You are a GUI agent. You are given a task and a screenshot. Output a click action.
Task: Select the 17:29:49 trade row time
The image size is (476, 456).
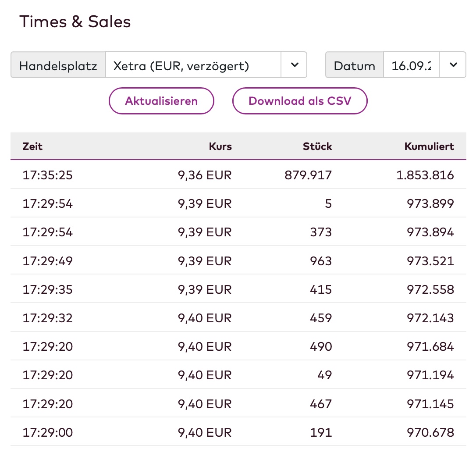click(x=47, y=261)
